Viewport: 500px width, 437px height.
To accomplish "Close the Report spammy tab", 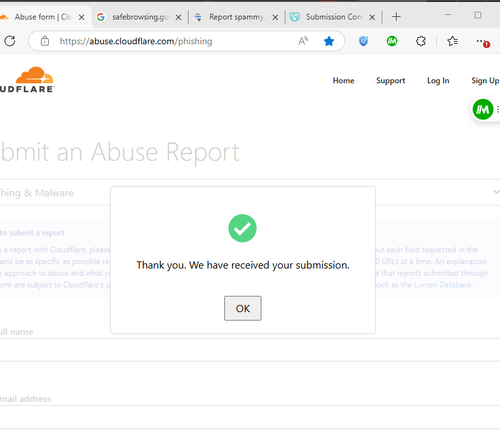I will (x=275, y=17).
